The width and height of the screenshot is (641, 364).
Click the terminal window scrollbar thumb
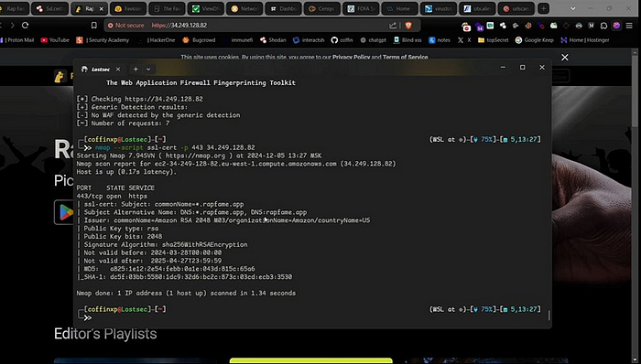[549, 316]
